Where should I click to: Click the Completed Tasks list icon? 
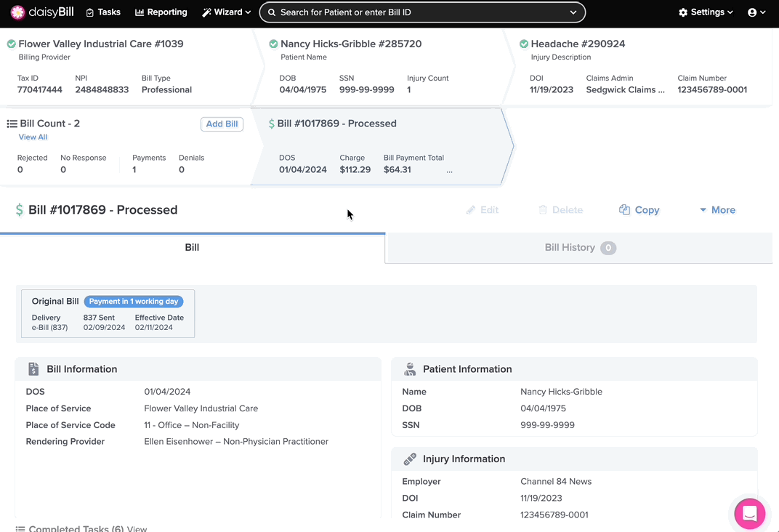tap(20, 529)
